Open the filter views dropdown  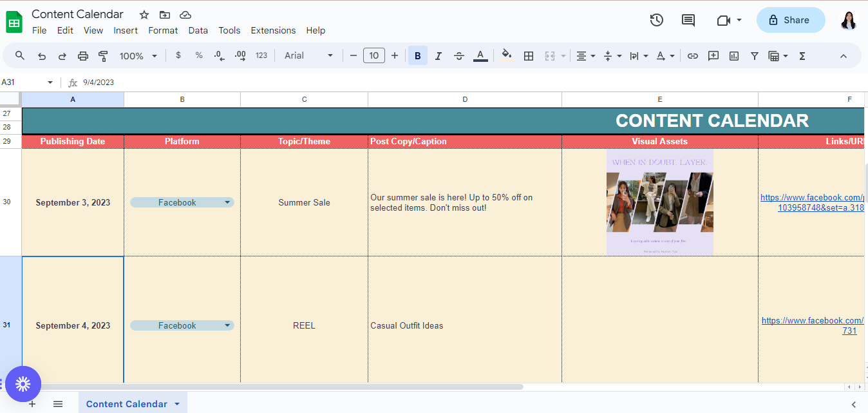tap(778, 56)
